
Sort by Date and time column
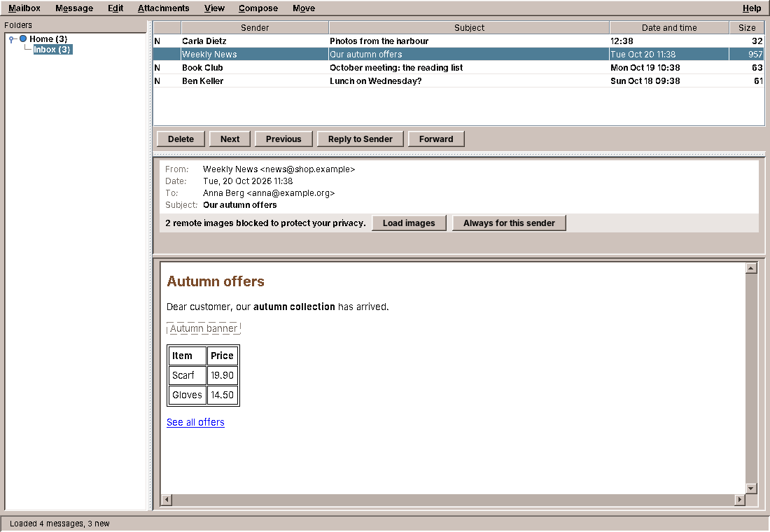668,27
